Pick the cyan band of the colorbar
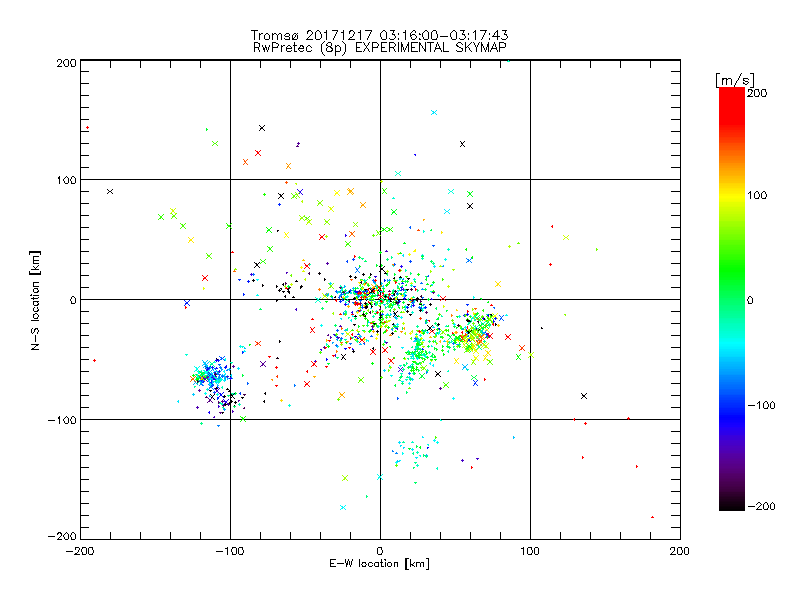This screenshot has height=600, width=800. [732, 344]
